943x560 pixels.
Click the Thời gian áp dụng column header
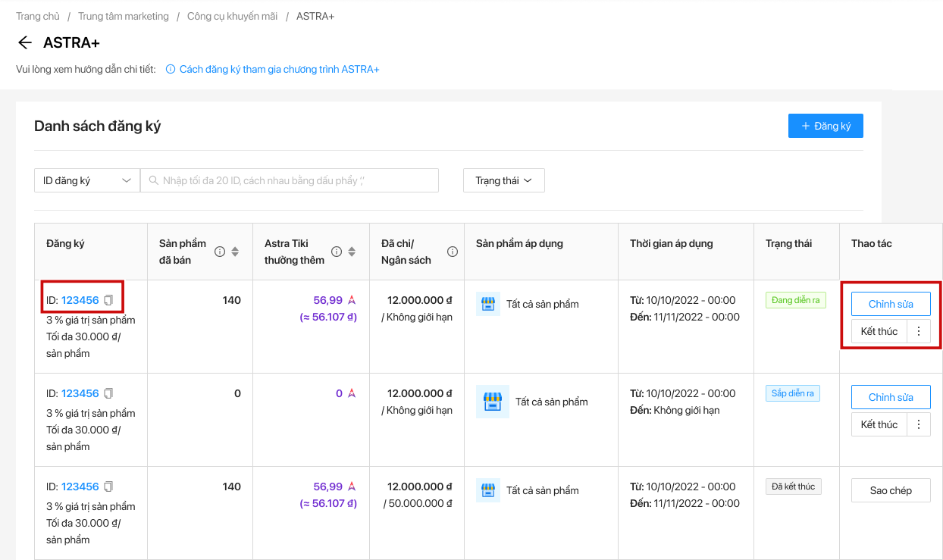point(672,243)
